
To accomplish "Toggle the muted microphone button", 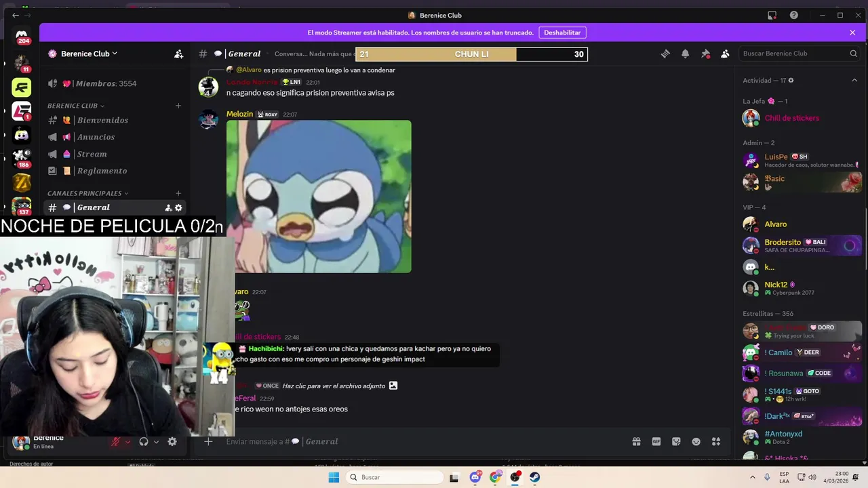I will point(116,441).
